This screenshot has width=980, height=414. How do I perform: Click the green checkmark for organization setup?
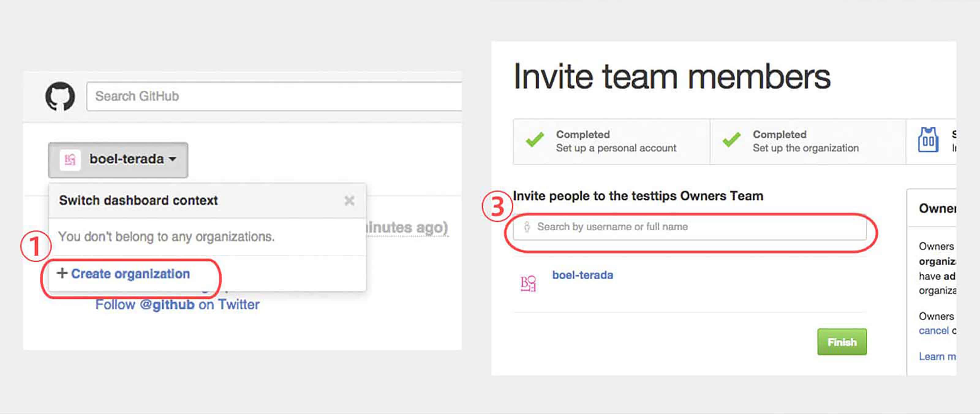tap(731, 140)
